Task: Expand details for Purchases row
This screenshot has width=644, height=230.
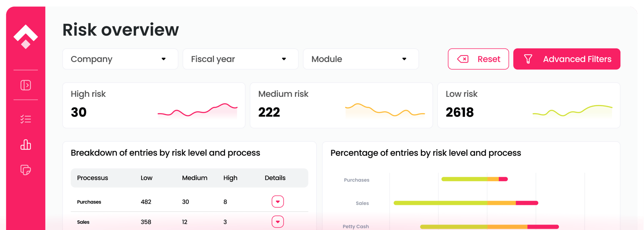Action: [278, 201]
